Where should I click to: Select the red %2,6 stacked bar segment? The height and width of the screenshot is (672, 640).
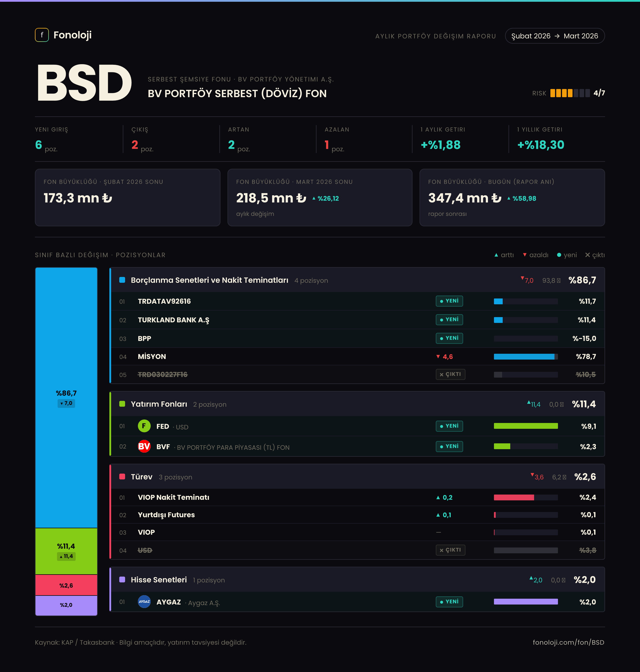point(66,585)
